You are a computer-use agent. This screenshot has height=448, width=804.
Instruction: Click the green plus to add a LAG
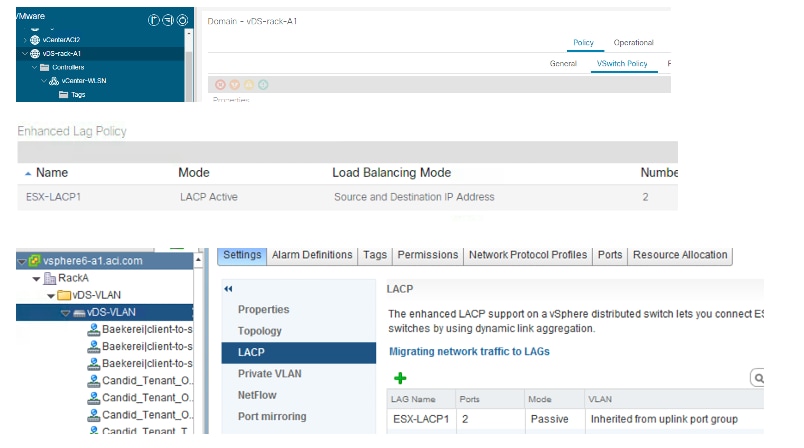pos(400,378)
